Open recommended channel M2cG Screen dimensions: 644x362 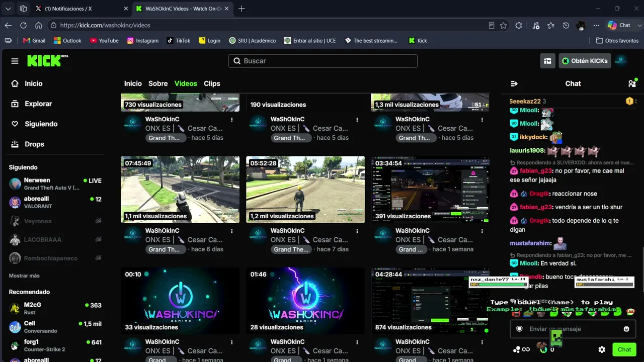pyautogui.click(x=55, y=308)
